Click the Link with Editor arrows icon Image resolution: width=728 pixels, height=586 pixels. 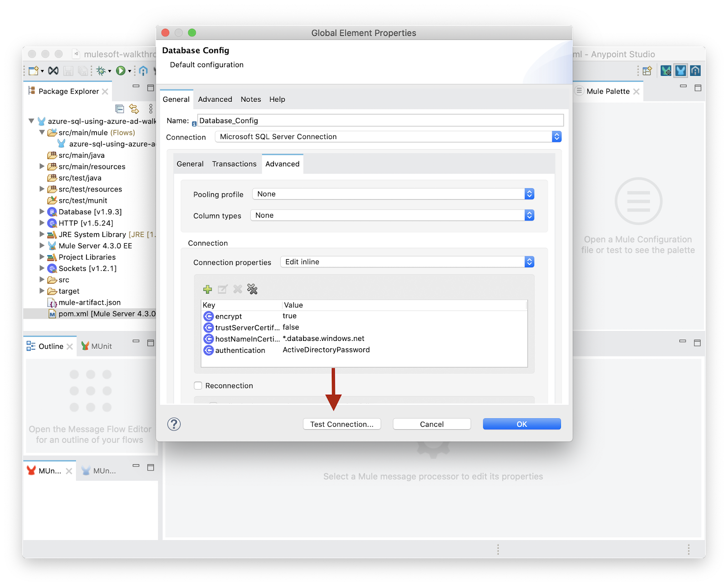tap(134, 109)
